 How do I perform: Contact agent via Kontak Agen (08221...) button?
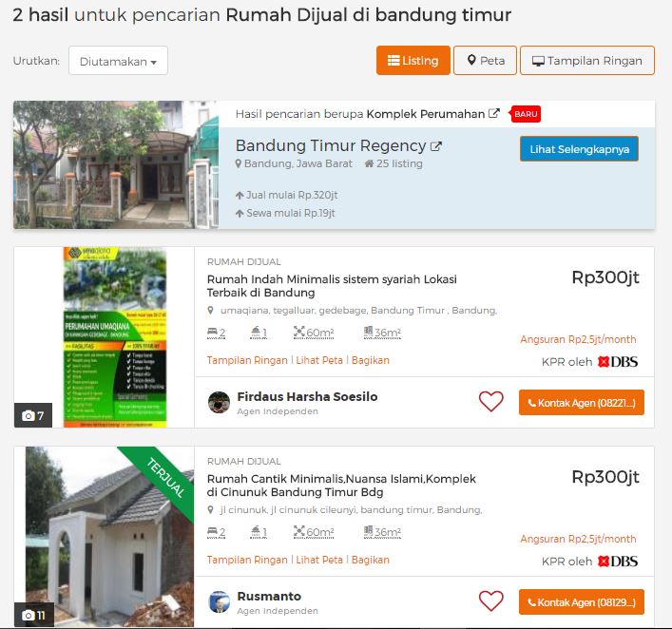click(x=581, y=403)
